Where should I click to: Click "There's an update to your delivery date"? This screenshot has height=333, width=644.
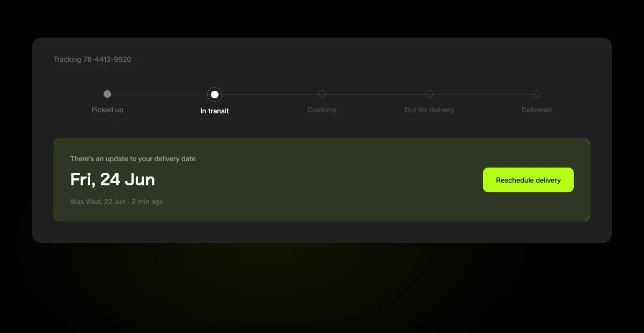click(133, 159)
